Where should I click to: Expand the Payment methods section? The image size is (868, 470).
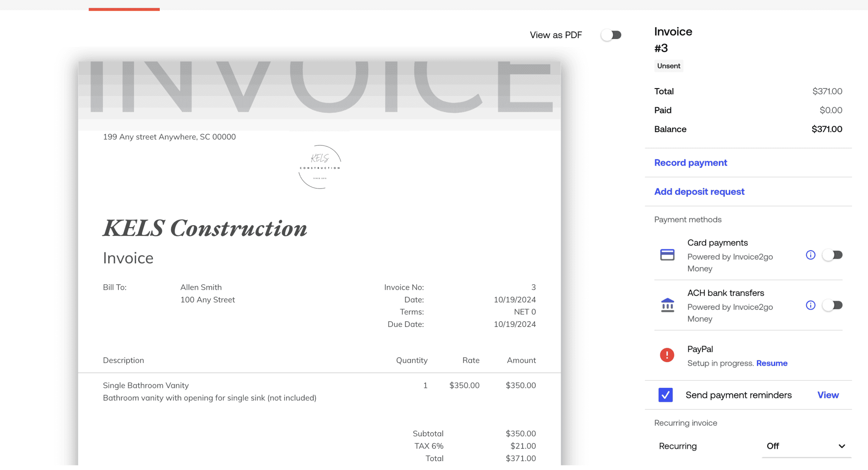tap(687, 219)
